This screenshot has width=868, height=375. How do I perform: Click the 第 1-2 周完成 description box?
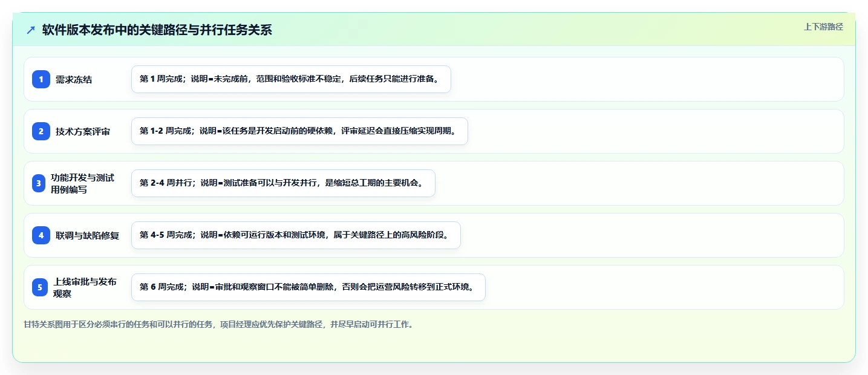coord(299,131)
